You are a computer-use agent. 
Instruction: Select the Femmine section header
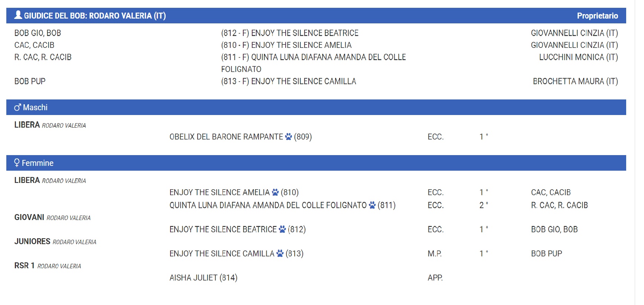click(316, 163)
